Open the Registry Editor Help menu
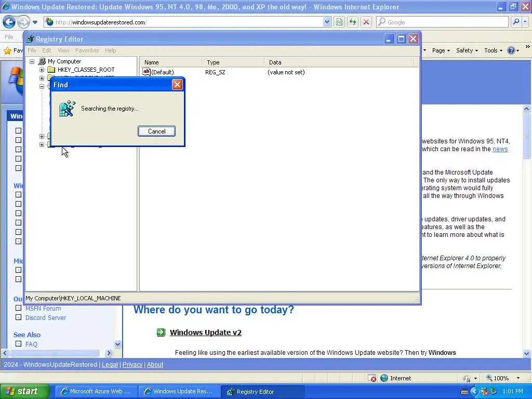 coord(110,50)
